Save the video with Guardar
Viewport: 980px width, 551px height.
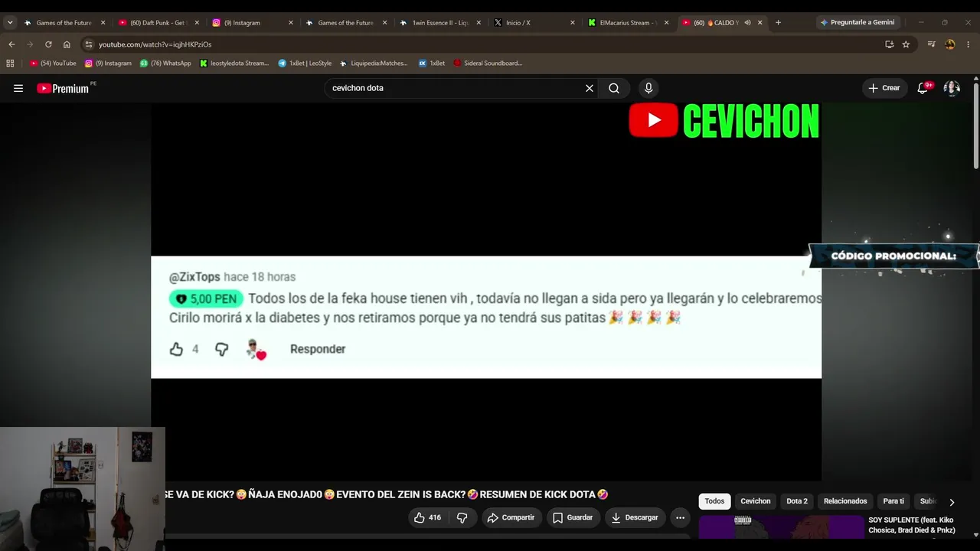[x=573, y=517]
